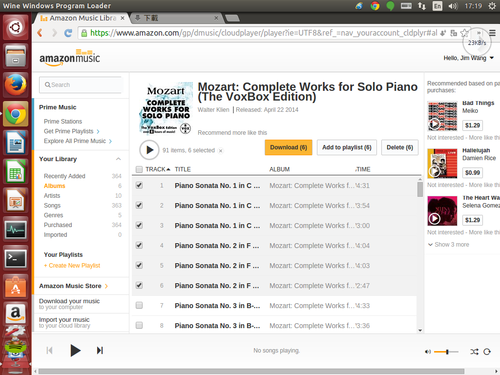This screenshot has width=500, height=375.
Task: Toggle shuffle mode
Action: coord(474,351)
